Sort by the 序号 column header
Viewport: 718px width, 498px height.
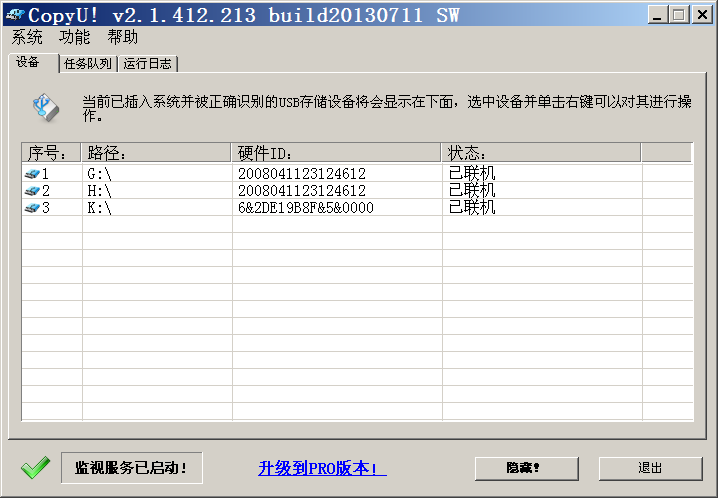[x=51, y=153]
